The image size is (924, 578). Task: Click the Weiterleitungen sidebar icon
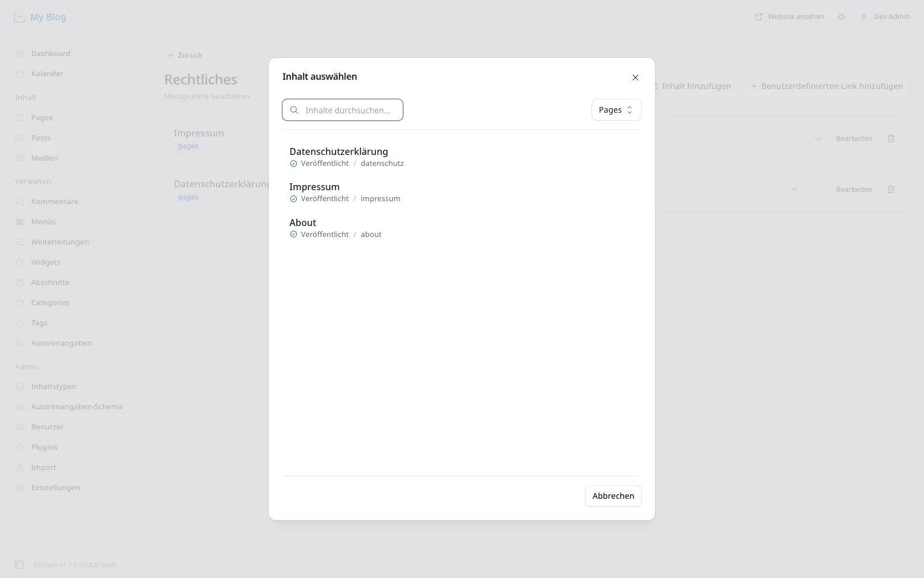tap(20, 242)
